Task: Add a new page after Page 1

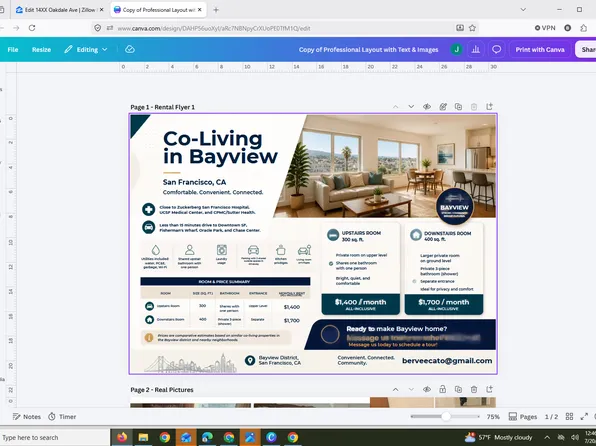Action: [x=490, y=107]
